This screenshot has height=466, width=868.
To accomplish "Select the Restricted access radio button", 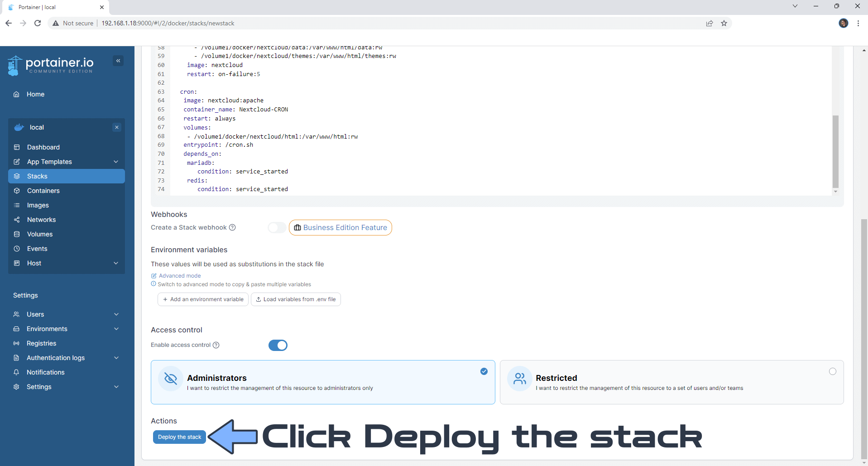I will coord(833,371).
